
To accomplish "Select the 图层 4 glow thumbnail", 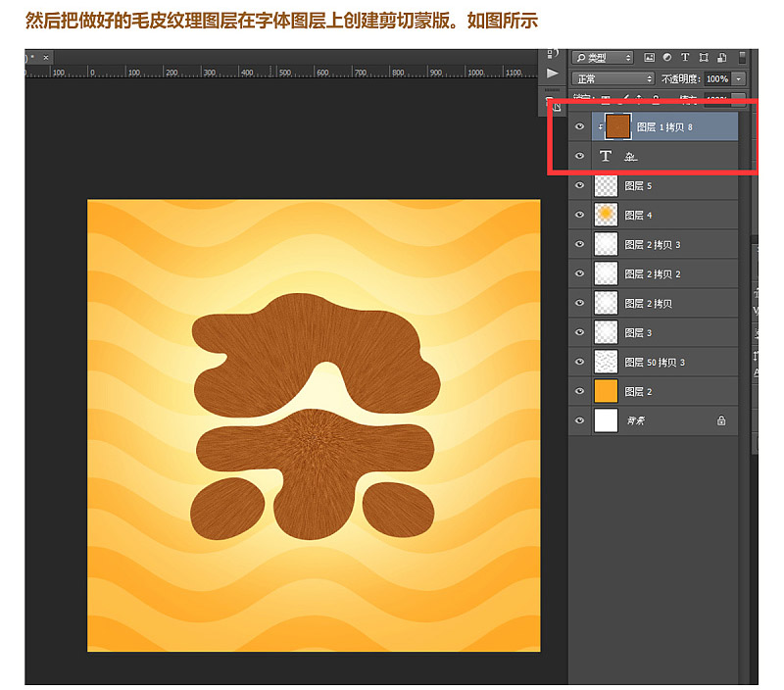I will (606, 215).
